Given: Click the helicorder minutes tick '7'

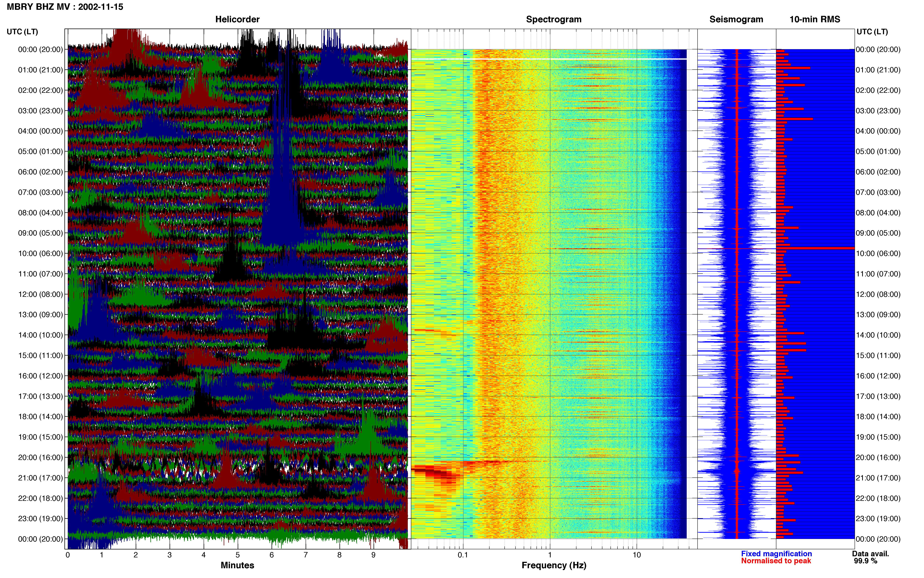Looking at the screenshot, I should click(x=306, y=555).
